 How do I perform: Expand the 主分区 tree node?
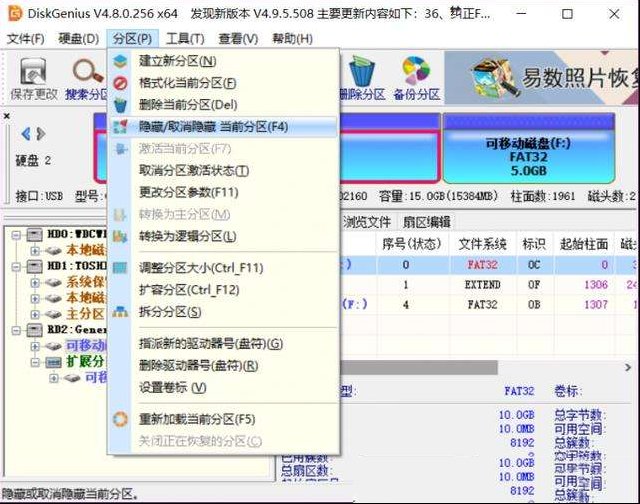point(34,314)
